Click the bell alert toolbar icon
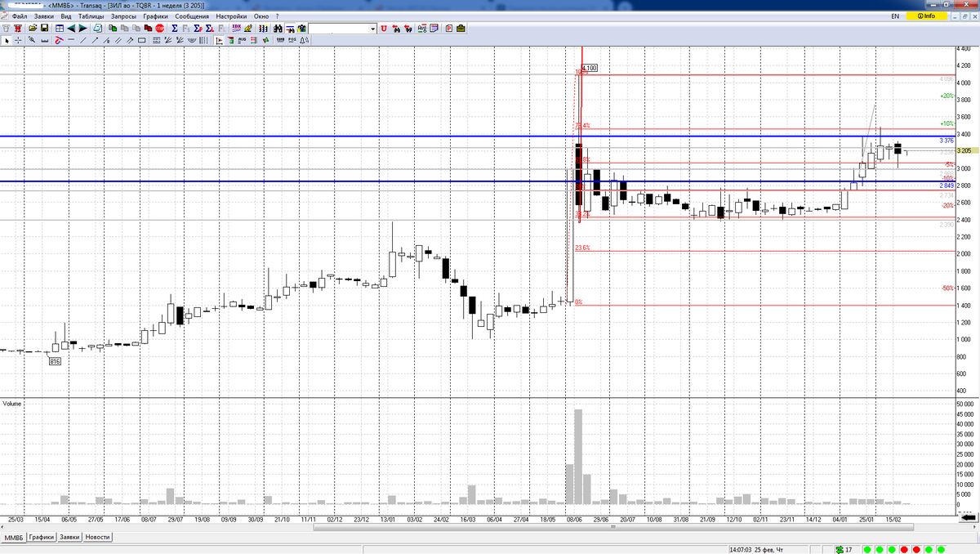The height and width of the screenshot is (554, 980). pos(304,40)
